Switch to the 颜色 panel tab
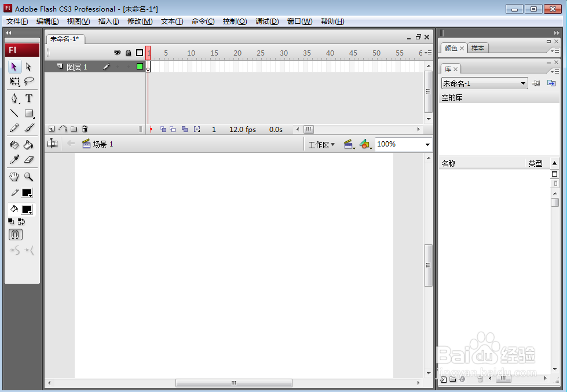 [x=451, y=48]
